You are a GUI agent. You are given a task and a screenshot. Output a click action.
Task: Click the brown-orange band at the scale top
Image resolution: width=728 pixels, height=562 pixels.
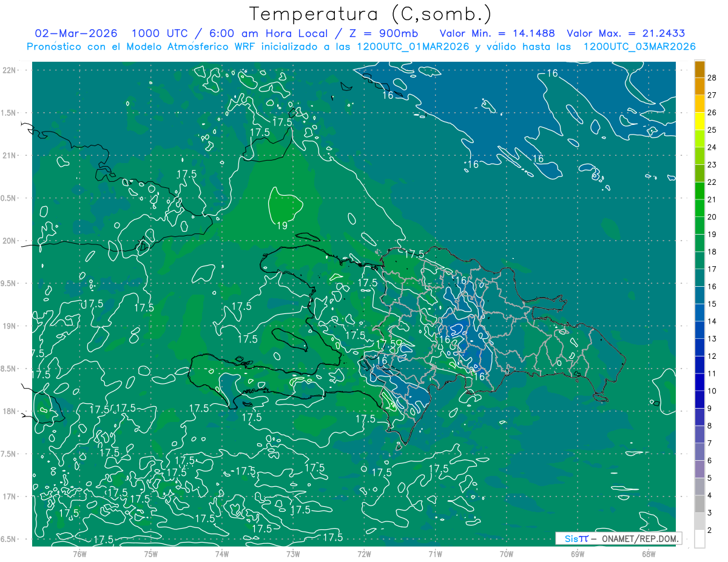pos(699,69)
